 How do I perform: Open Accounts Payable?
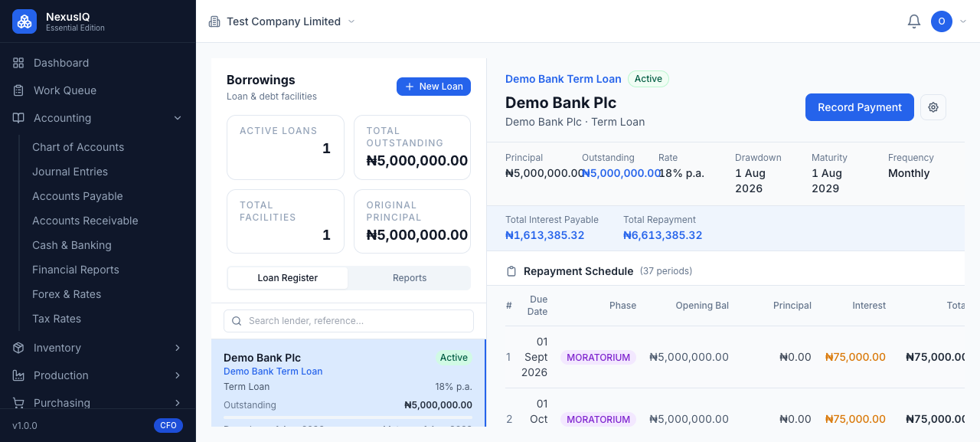[77, 196]
